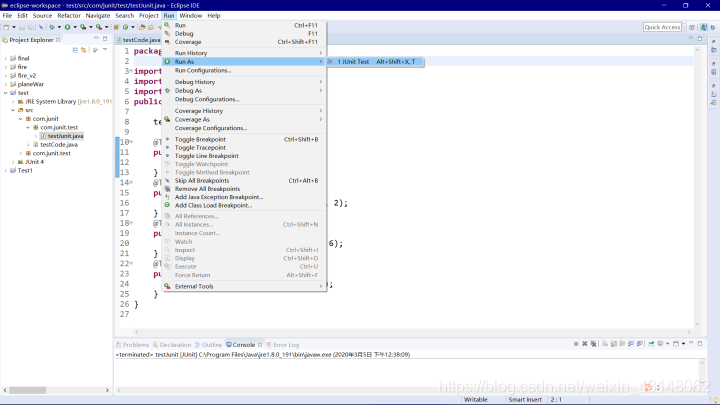Click the green Run toolbar button
This screenshot has width=720, height=405.
click(x=68, y=27)
